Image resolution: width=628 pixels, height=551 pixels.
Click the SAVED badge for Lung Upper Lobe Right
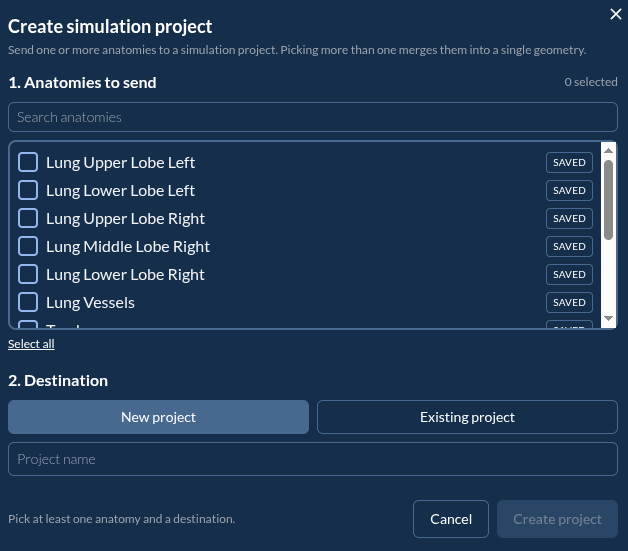pos(569,218)
